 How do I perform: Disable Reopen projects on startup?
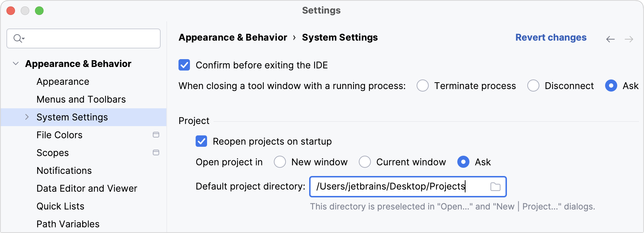[201, 141]
